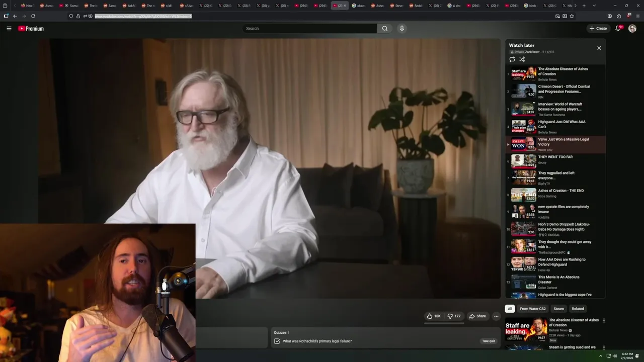644x362 pixels.
Task: Open 'They thought they could get away' video
Action: coord(555,247)
